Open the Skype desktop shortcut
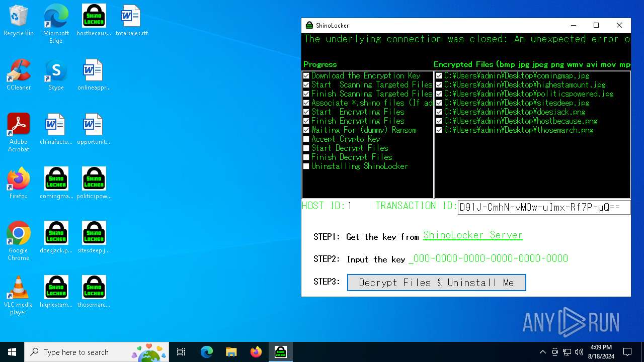Viewport: 644px width, 362px height. [x=56, y=75]
